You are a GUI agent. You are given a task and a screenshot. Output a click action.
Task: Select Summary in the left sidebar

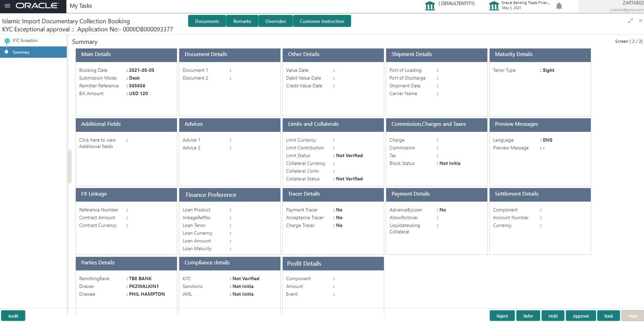[x=21, y=52]
